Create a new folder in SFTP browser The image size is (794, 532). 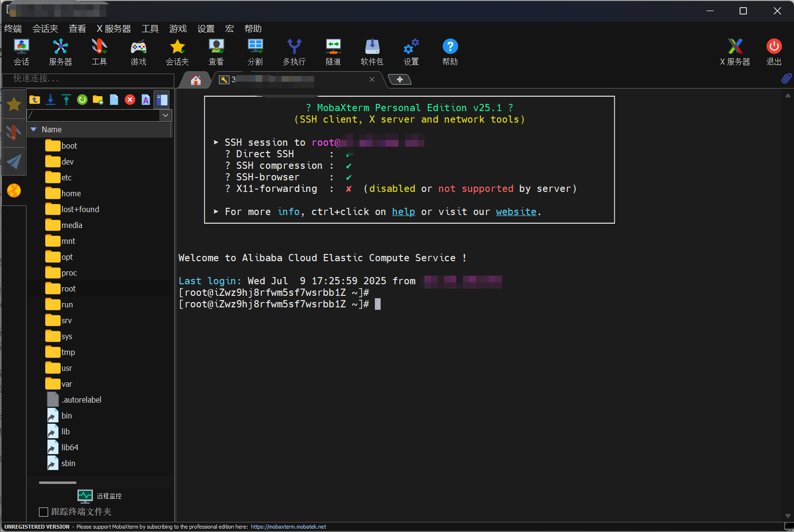pyautogui.click(x=98, y=100)
